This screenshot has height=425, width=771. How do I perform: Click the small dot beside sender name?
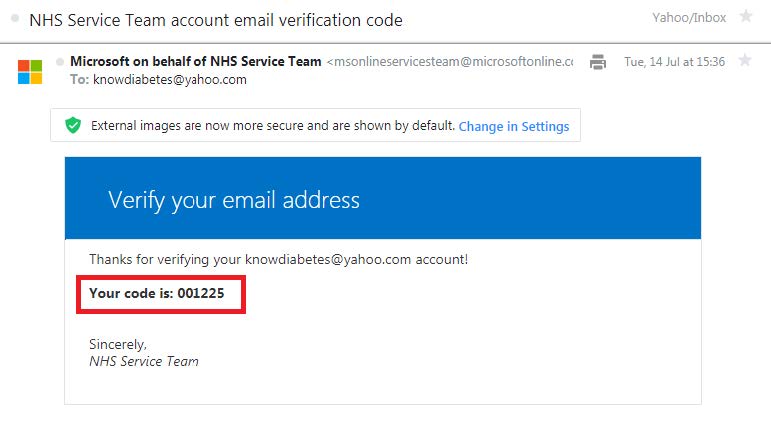(x=60, y=61)
